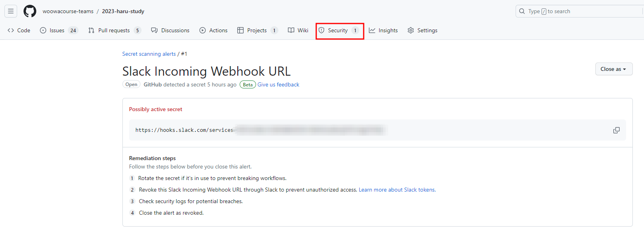Go back to Secret scanning alerts
The height and width of the screenshot is (233, 644).
[149, 54]
